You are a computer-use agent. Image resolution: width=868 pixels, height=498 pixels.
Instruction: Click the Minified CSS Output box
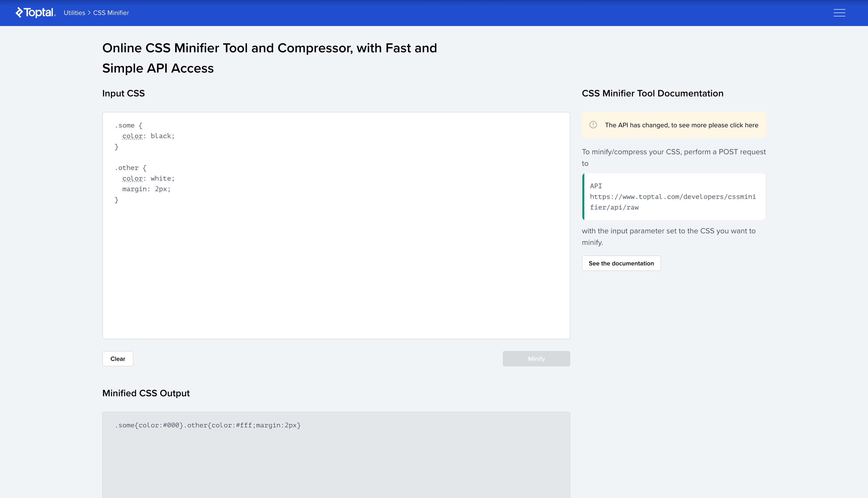[x=336, y=455]
